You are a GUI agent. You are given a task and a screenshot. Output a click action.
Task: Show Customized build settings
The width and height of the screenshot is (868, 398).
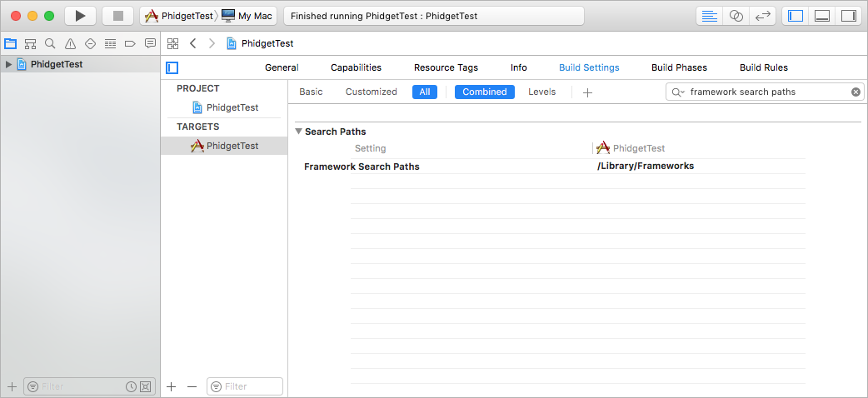pos(372,92)
